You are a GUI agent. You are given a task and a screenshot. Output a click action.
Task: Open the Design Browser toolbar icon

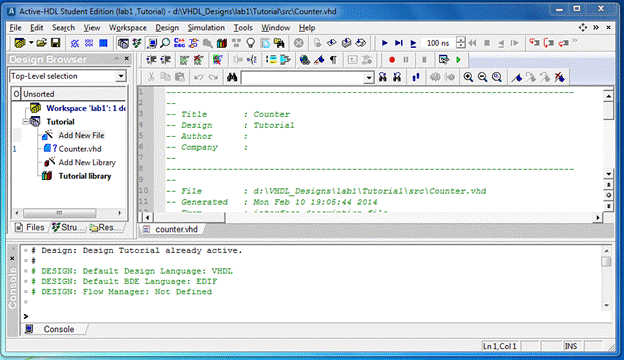[x=123, y=43]
